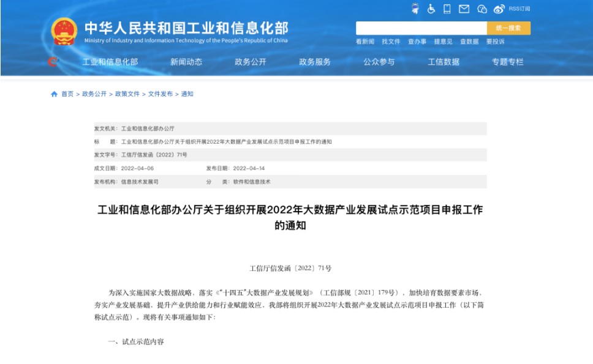Click 成文日期 value 2022-04-06
Screen dimensions: 593x364
[137, 168]
